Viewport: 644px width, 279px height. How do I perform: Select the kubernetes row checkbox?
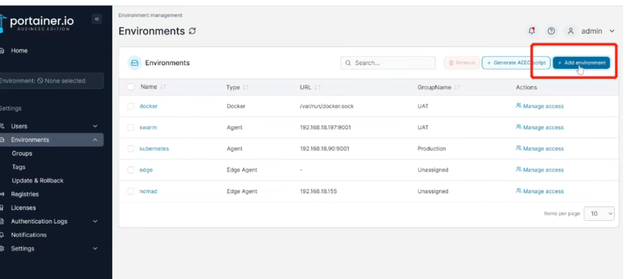tap(131, 149)
